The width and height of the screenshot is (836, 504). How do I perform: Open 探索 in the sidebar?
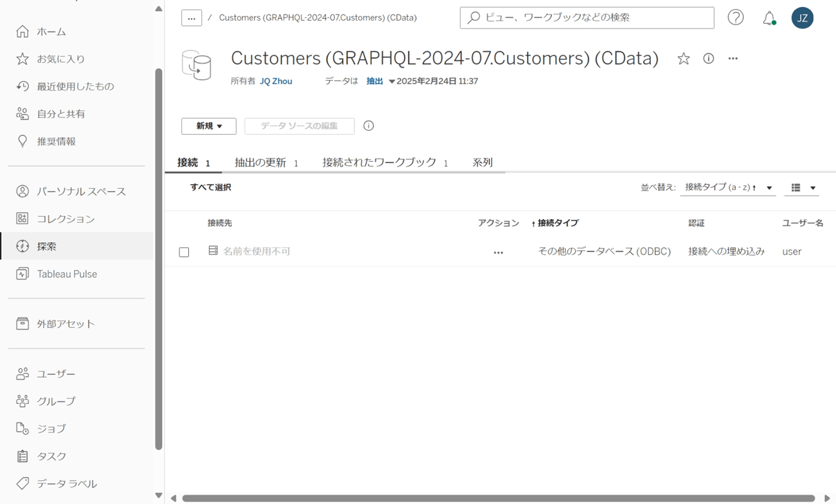77,246
